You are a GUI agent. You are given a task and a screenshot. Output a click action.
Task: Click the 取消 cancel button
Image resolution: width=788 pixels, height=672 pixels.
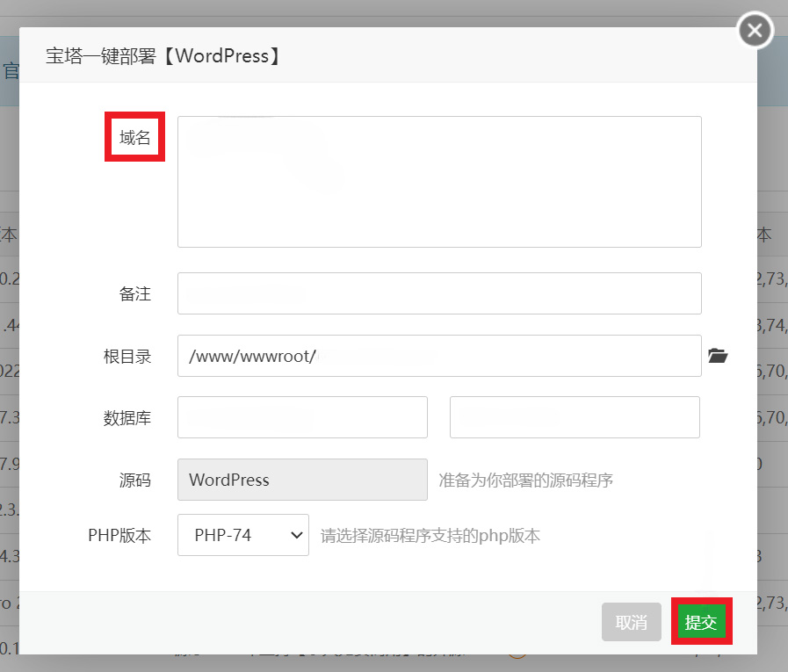click(632, 622)
